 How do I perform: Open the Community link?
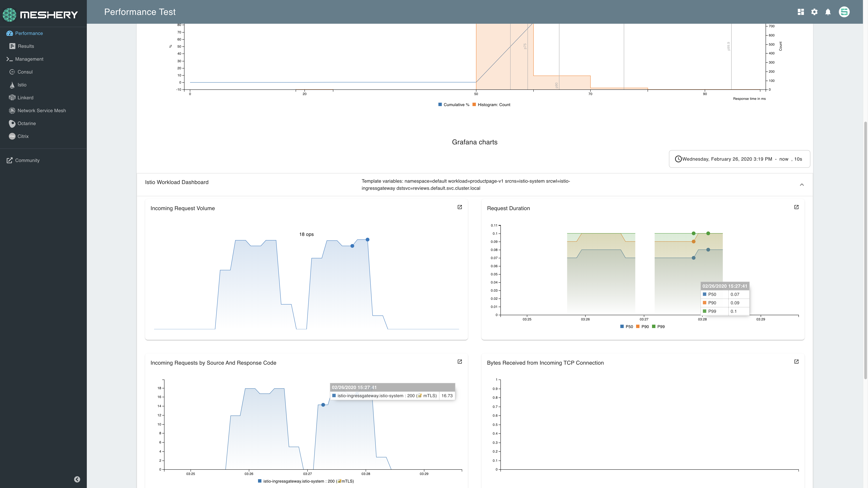tap(27, 160)
